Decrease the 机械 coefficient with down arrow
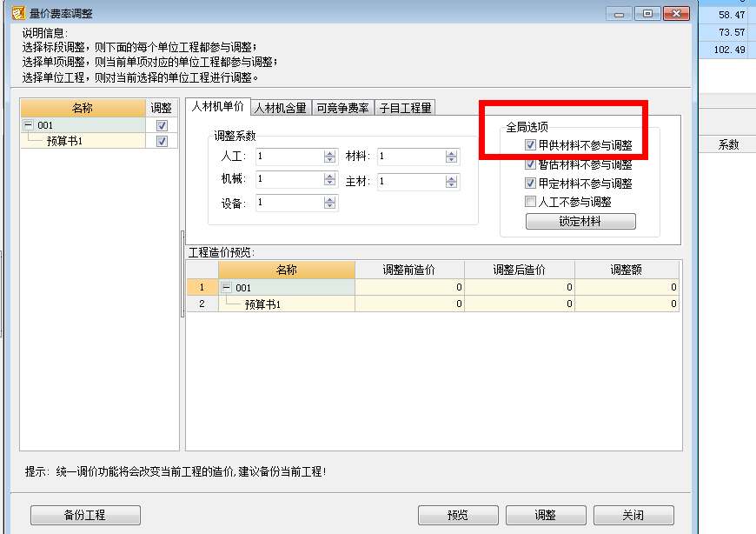The image size is (756, 534). pyautogui.click(x=330, y=183)
